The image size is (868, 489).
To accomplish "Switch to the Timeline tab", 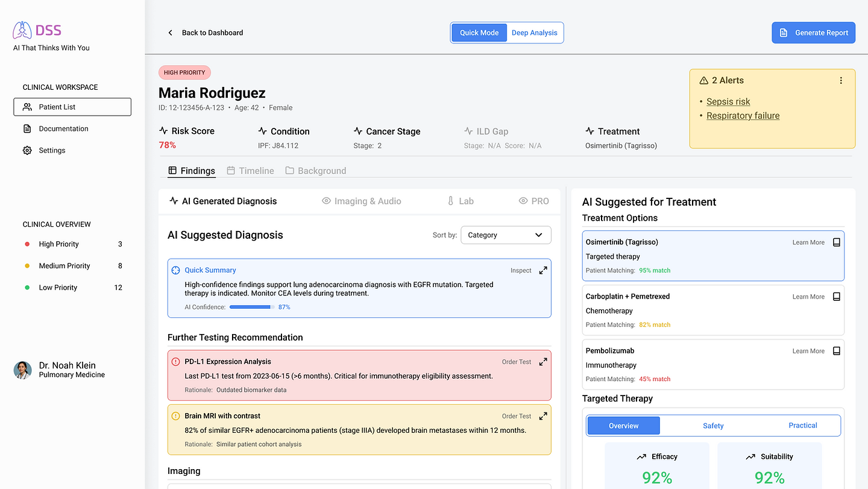I will click(x=250, y=171).
